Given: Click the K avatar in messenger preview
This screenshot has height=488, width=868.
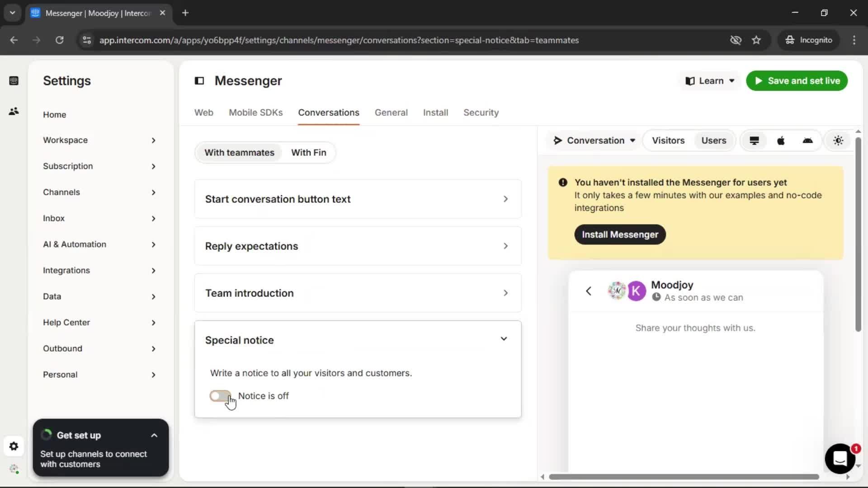Looking at the screenshot, I should (x=637, y=291).
